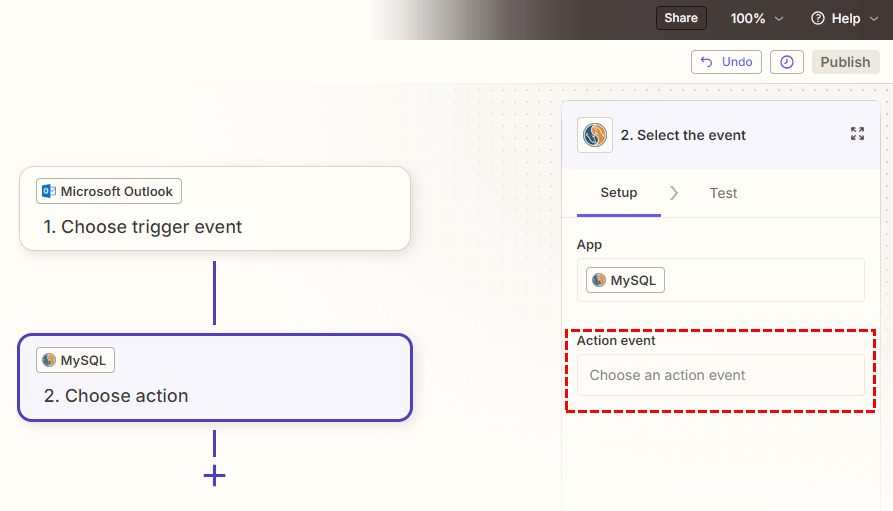Viewport: 893px width, 511px height.
Task: Expand the chevron beside the zoom percentage
Action: (x=780, y=19)
